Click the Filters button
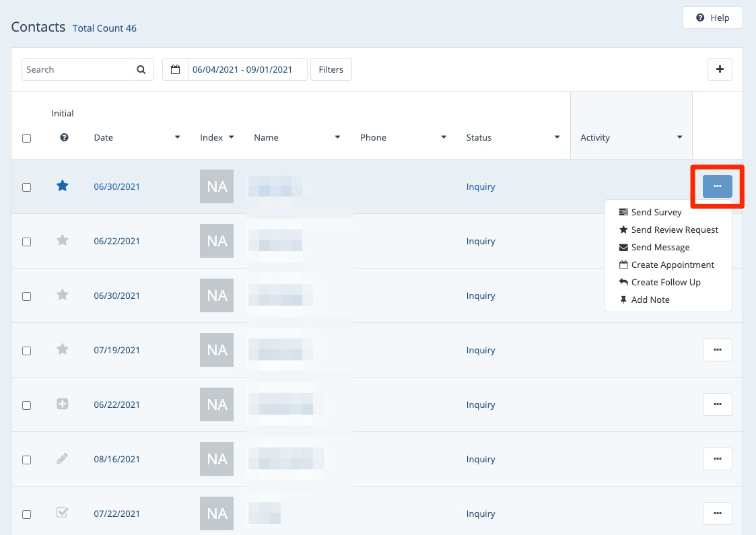 331,69
